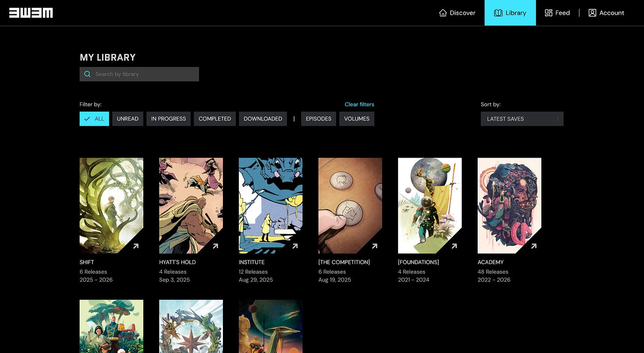
Task: Click the Clear filters link
Action: coord(359,105)
